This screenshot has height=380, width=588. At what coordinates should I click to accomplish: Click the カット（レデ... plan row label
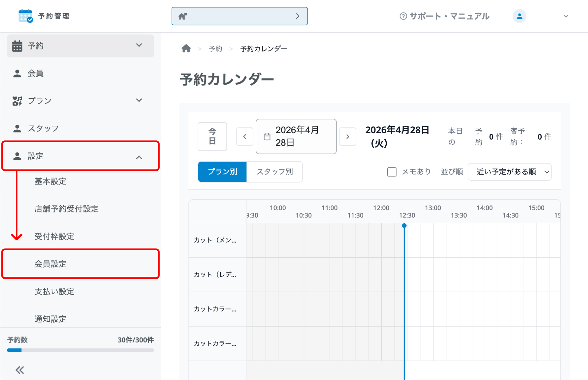tap(215, 275)
